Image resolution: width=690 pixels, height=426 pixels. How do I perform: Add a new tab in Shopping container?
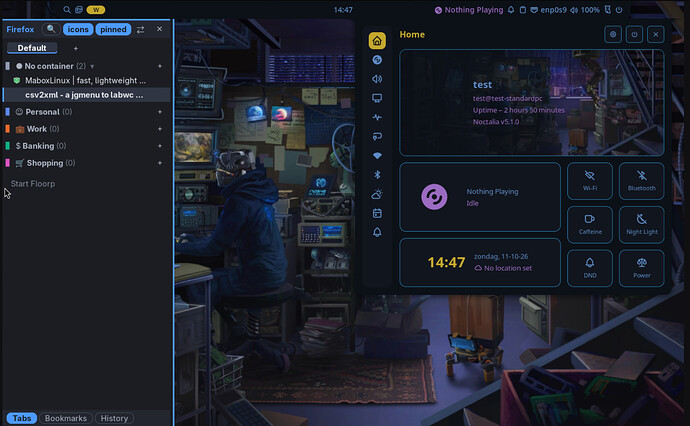pos(160,163)
